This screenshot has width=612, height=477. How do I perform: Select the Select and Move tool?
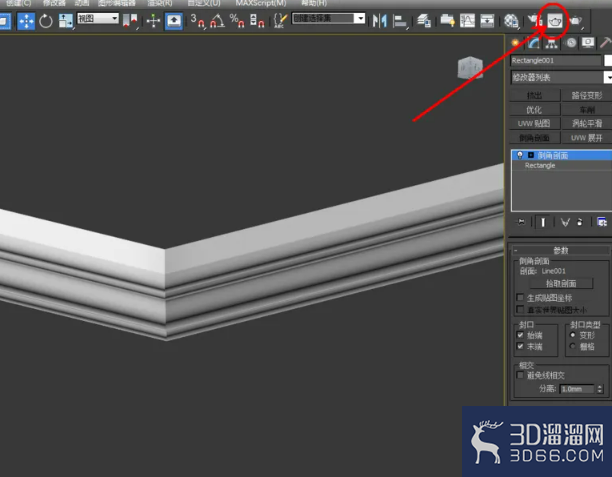(x=26, y=21)
